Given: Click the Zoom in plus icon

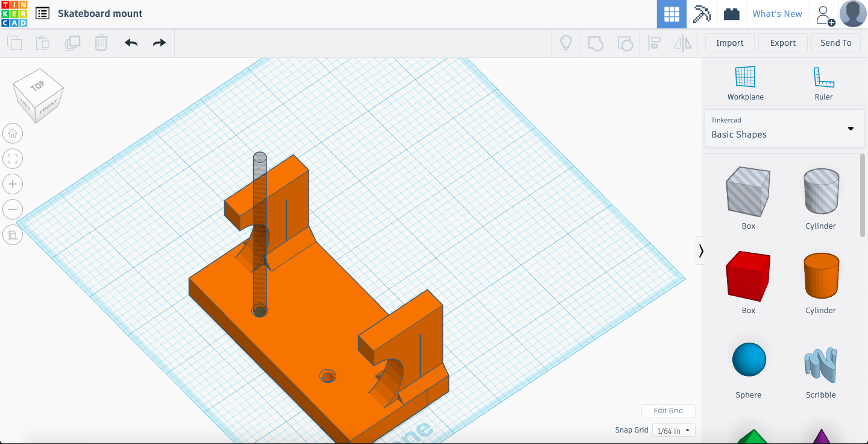Looking at the screenshot, I should pyautogui.click(x=13, y=184).
